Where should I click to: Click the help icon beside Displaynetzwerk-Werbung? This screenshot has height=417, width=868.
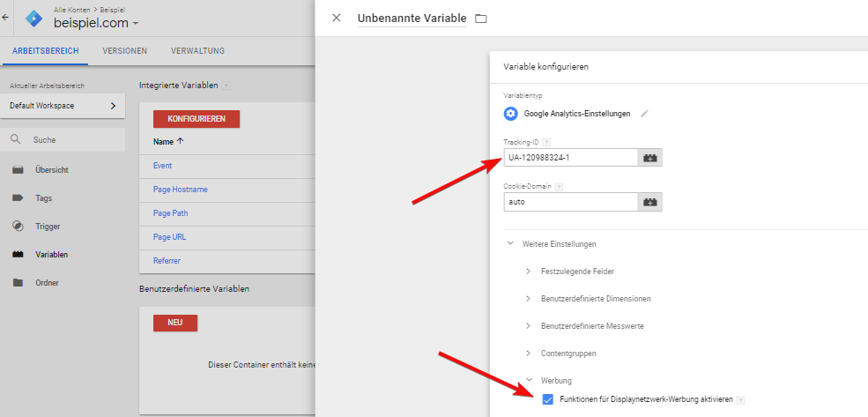[x=741, y=400]
